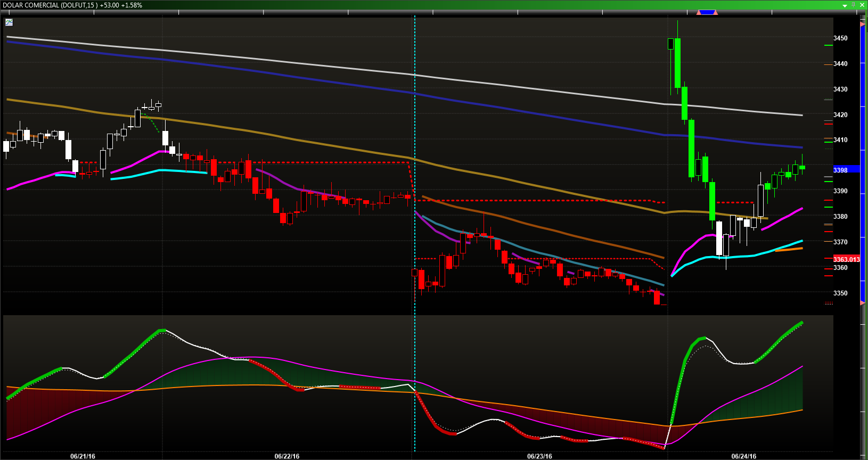Click the 06/23/16 date label
868x460 pixels.
tap(539, 456)
